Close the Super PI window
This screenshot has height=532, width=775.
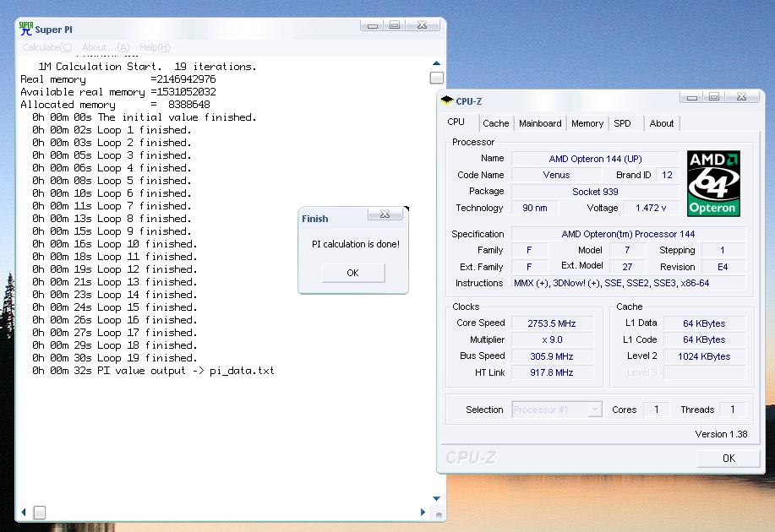click(x=423, y=25)
